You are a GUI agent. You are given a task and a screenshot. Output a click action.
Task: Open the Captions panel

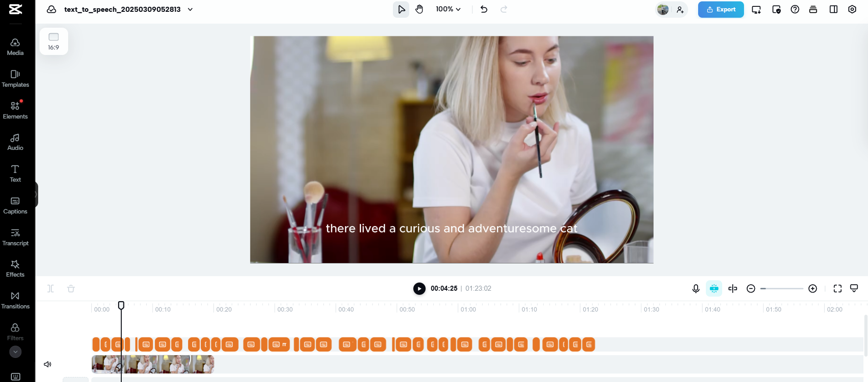coord(15,206)
